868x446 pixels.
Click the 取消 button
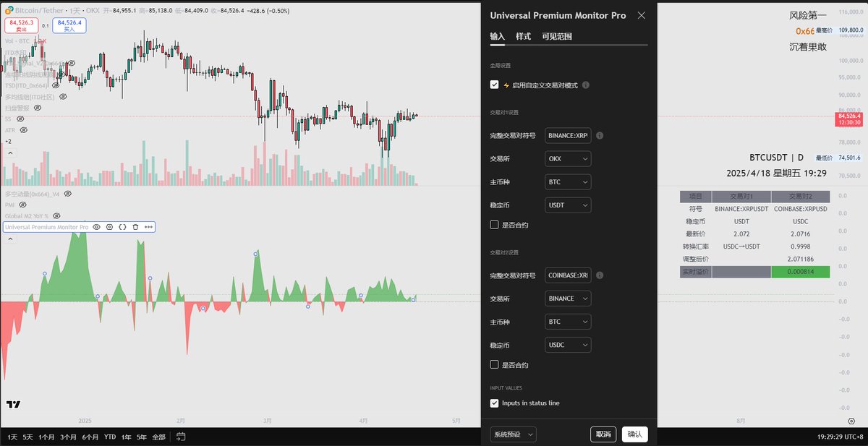pyautogui.click(x=603, y=434)
